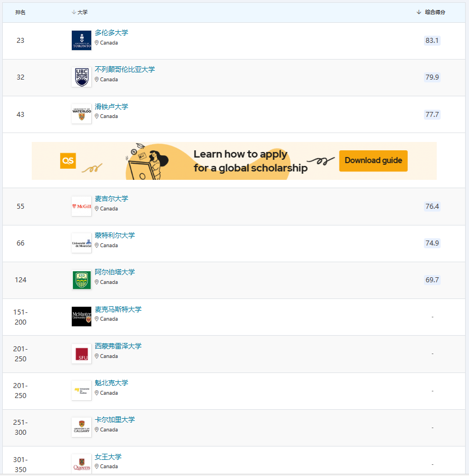Image resolution: width=469 pixels, height=476 pixels.
Task: Open 卡尔加里大学 link
Action: coord(115,420)
